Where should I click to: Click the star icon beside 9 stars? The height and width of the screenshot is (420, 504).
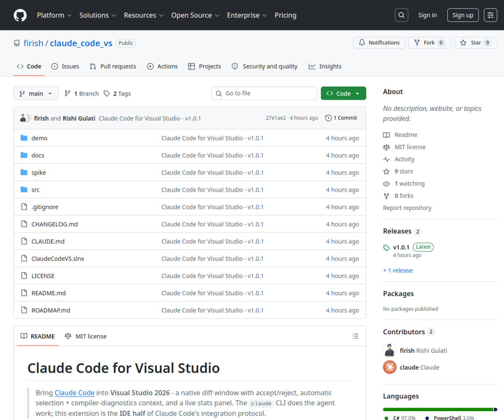[386, 171]
